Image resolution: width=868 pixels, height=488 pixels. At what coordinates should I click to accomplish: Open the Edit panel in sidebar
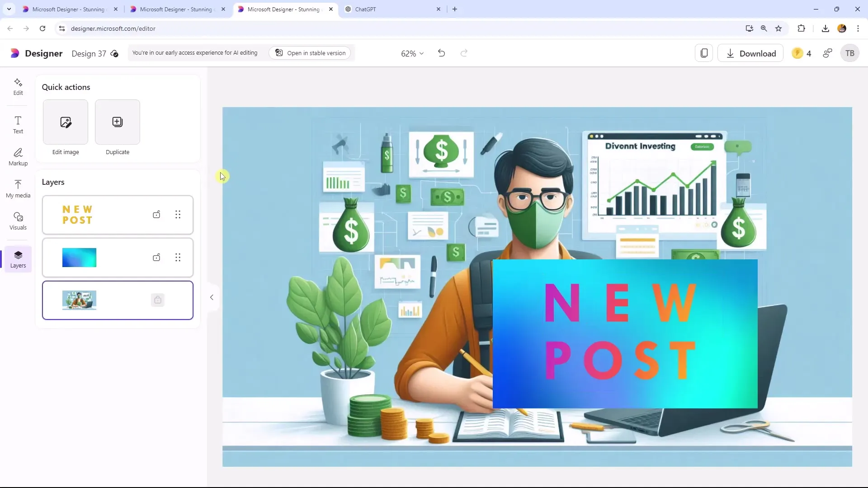(x=18, y=86)
